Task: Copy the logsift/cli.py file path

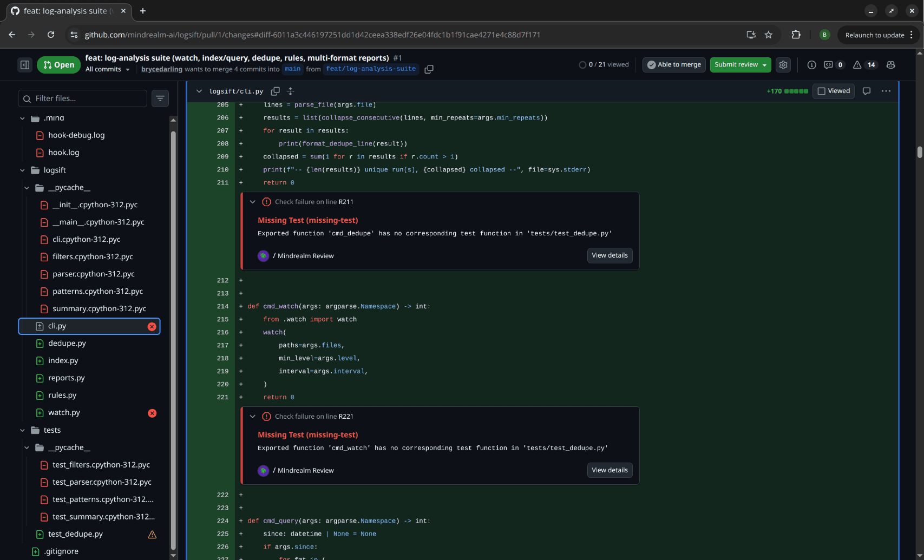Action: click(275, 91)
